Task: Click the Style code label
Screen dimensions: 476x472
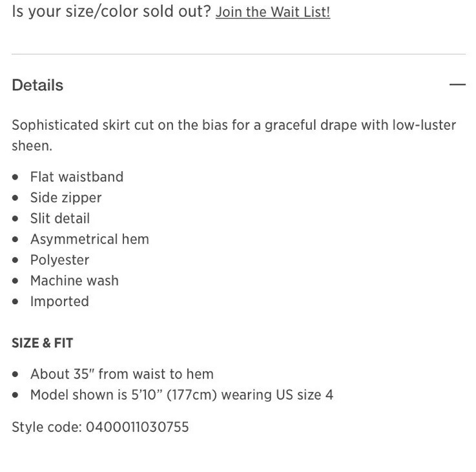Action: (x=47, y=427)
